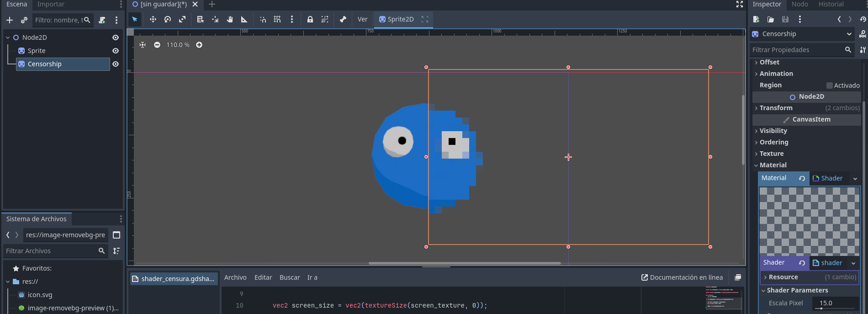Select the Scale mode tool icon
This screenshot has height=314, width=868.
182,19
